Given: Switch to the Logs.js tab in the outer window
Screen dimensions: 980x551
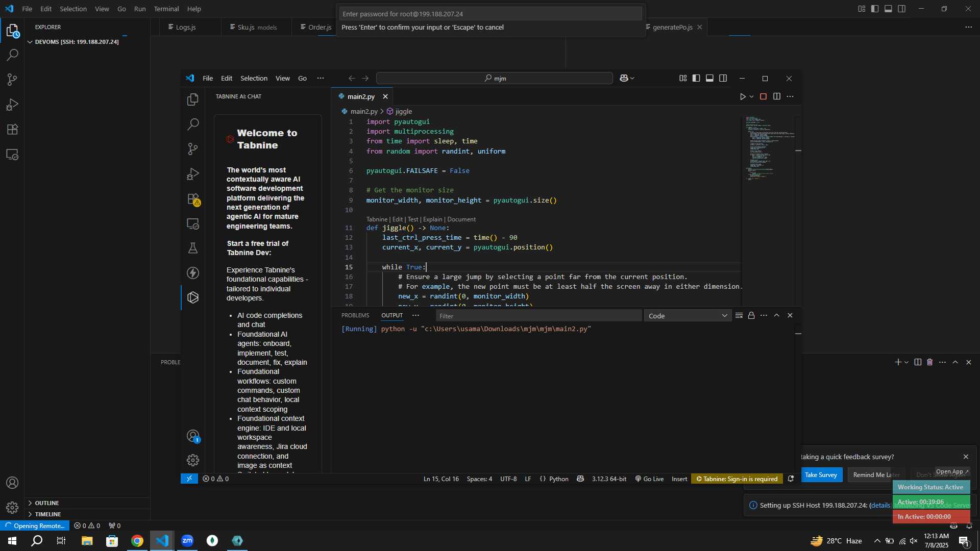Looking at the screenshot, I should [186, 27].
